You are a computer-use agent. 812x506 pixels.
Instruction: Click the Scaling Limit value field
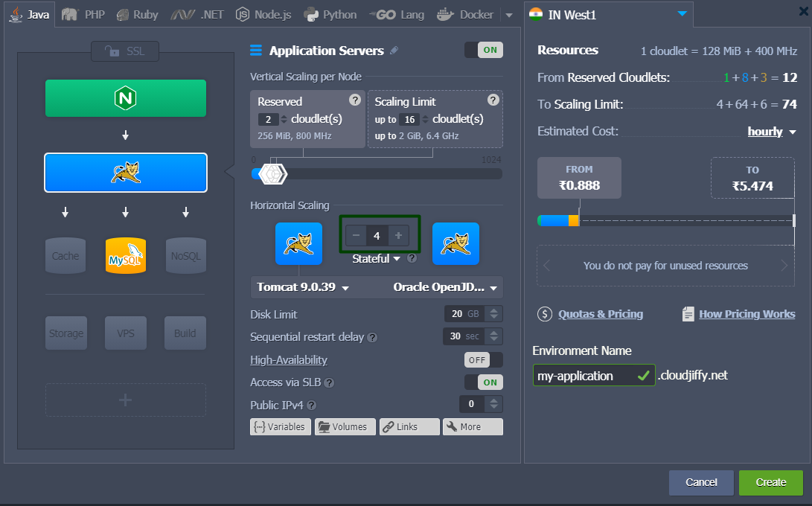pos(409,120)
